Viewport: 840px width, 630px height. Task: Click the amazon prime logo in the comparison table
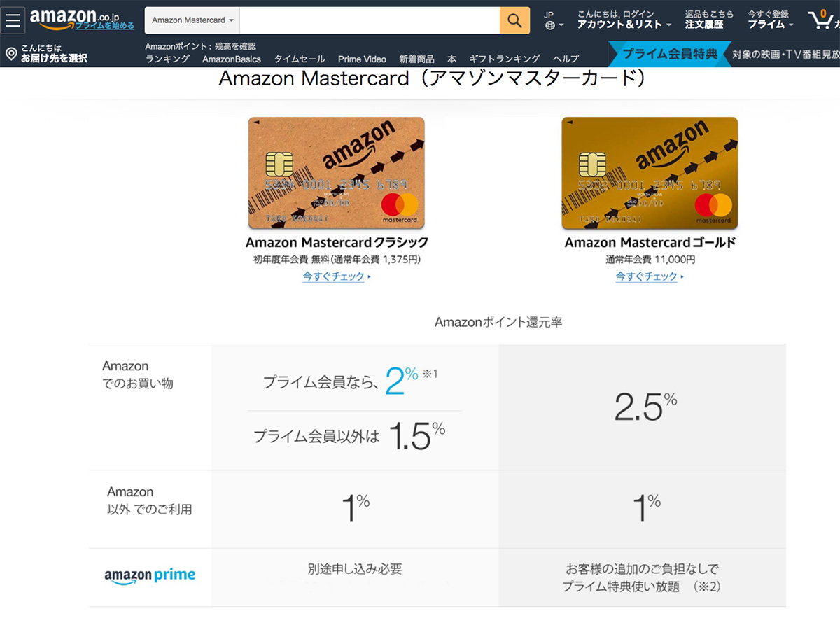pos(149,575)
